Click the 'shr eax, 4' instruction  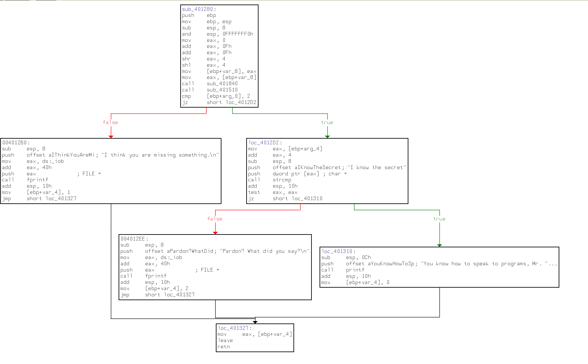pos(204,59)
